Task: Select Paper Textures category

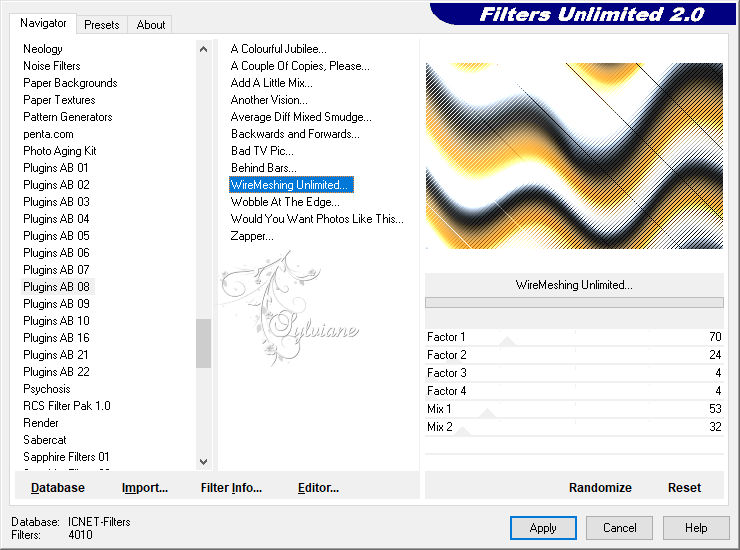Action: [x=59, y=100]
